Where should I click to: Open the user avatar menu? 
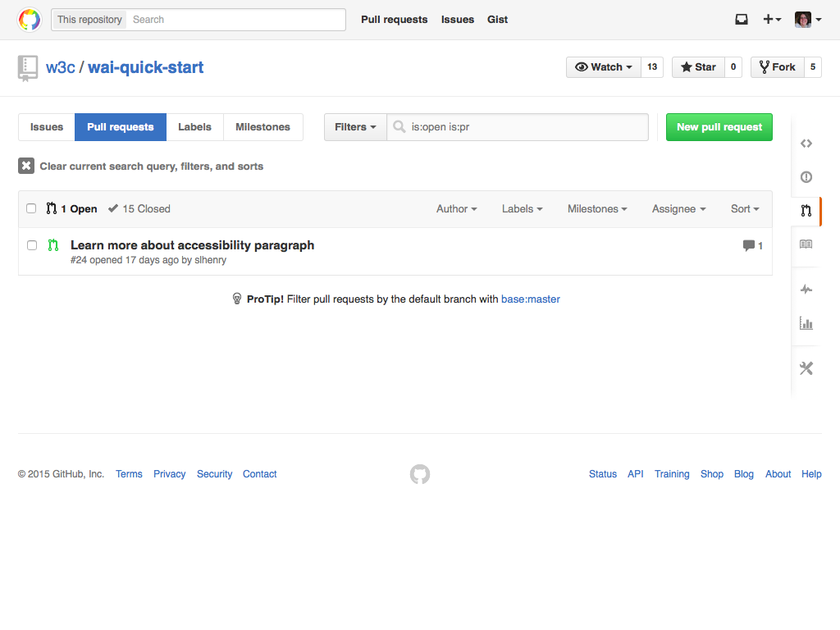[808, 20]
